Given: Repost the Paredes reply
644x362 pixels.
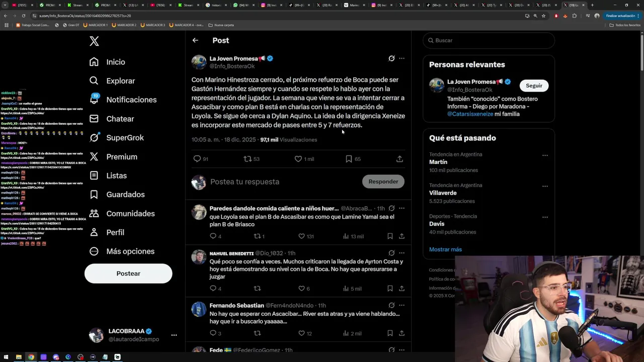Looking at the screenshot, I should (259, 236).
